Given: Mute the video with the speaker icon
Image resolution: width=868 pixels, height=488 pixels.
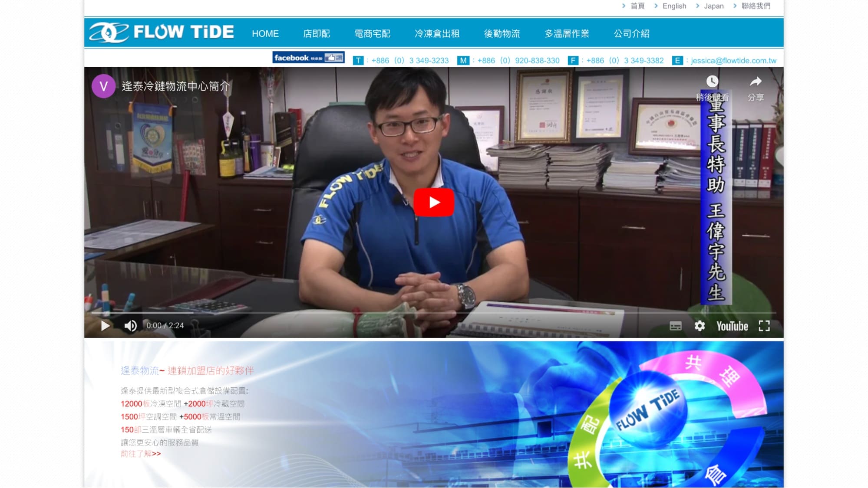Looking at the screenshot, I should (130, 325).
